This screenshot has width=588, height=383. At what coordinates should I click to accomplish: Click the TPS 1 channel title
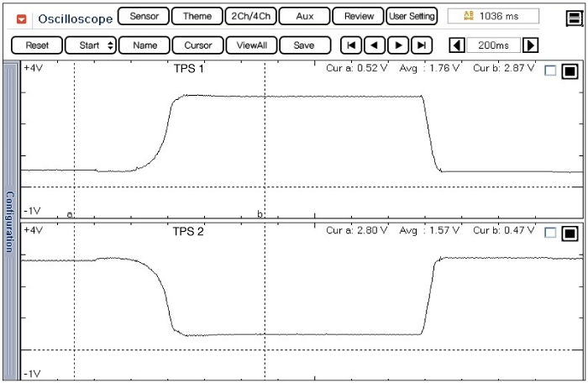(x=188, y=69)
